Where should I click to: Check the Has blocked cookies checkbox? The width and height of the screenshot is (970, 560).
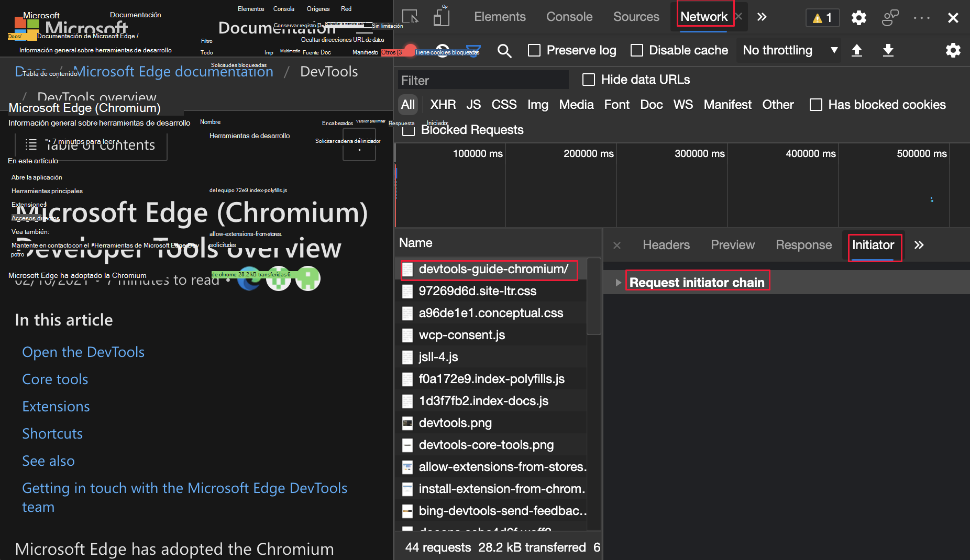[816, 105]
